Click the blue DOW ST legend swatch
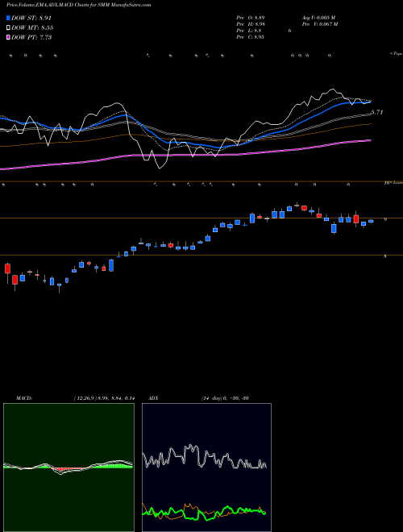This screenshot has width=403, height=532. pyautogui.click(x=8, y=18)
